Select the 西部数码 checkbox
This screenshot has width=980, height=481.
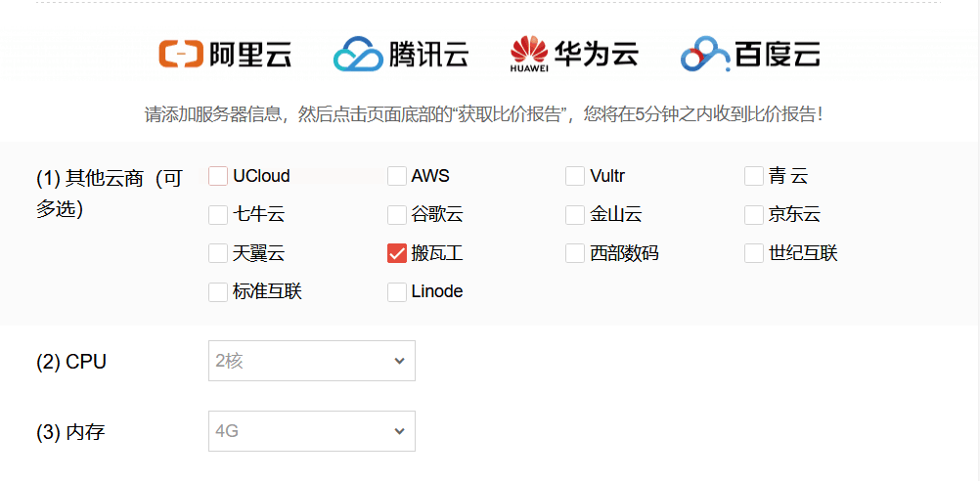point(575,253)
